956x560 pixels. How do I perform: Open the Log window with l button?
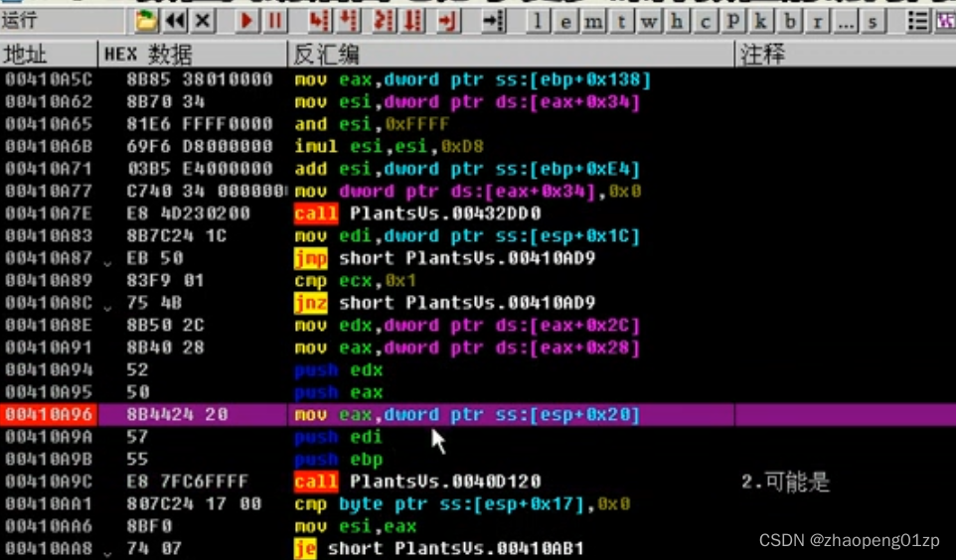[x=538, y=22]
